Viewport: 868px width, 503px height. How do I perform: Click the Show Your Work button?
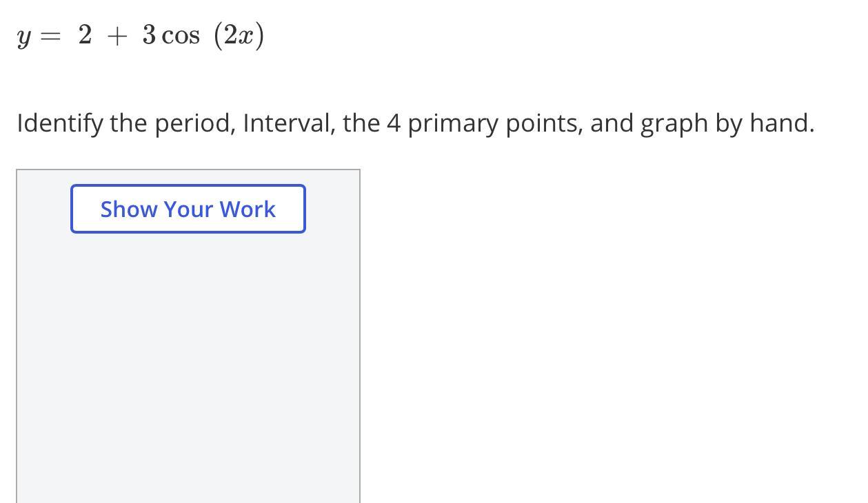click(x=188, y=209)
